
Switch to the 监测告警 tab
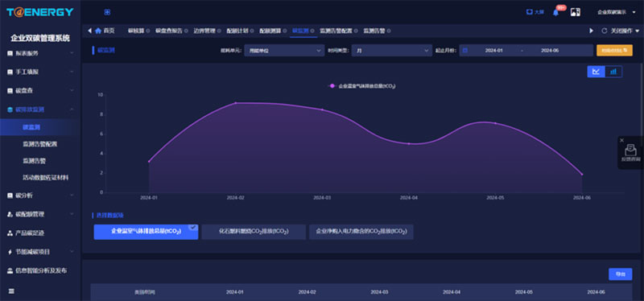[x=374, y=31]
